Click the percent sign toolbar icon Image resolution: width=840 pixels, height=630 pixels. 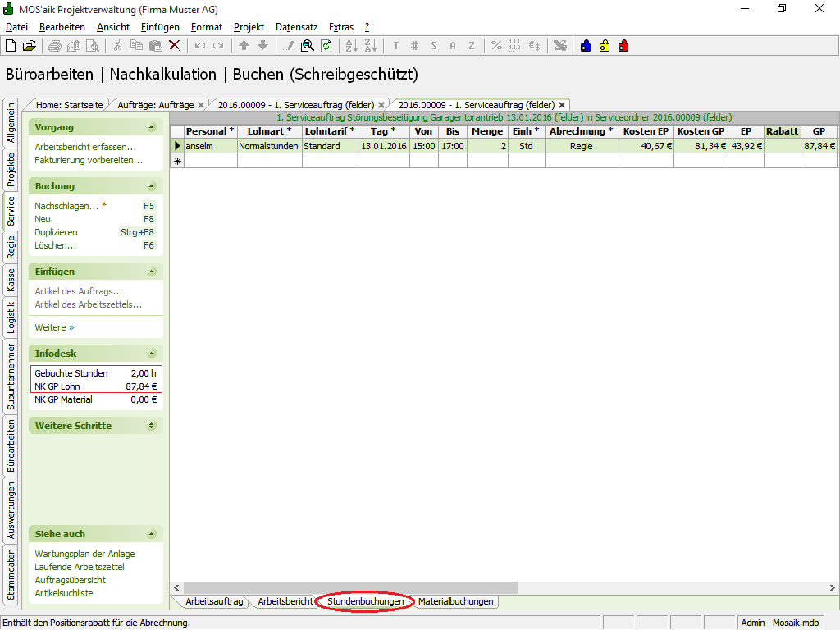coord(496,46)
